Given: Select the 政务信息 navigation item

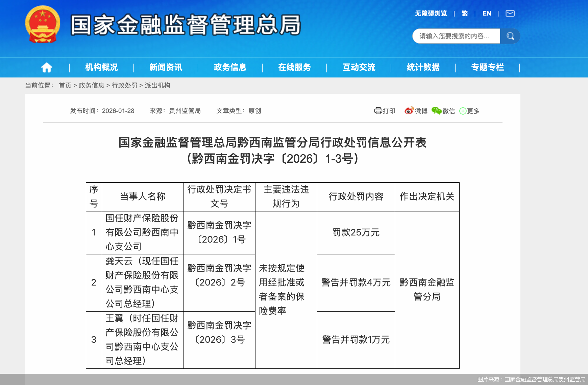Looking at the screenshot, I should point(230,68).
